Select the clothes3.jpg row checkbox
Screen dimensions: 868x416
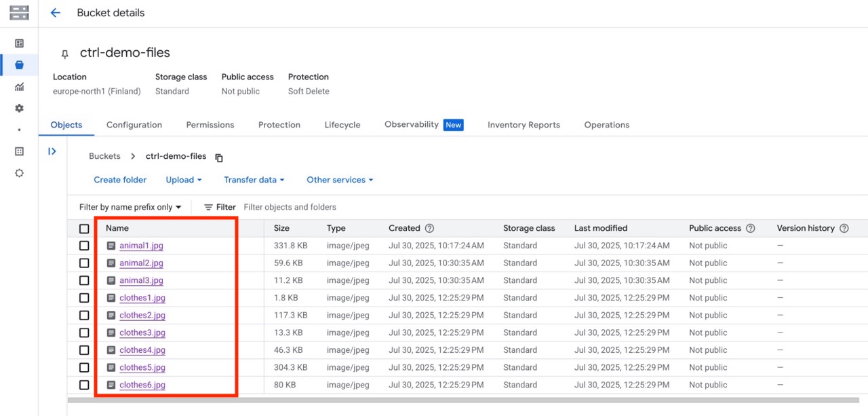pyautogui.click(x=84, y=333)
